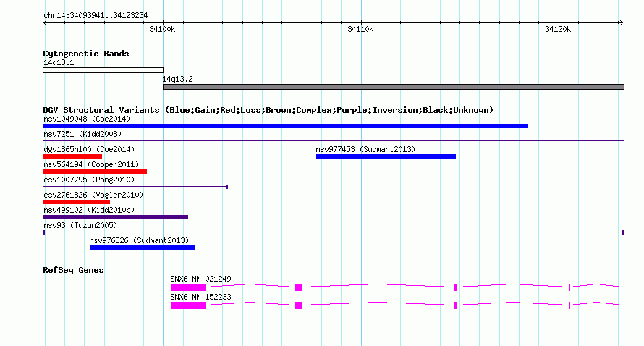Open the nsv977453 (Sudmant2013) label
The height and width of the screenshot is (346, 644).
click(365, 149)
